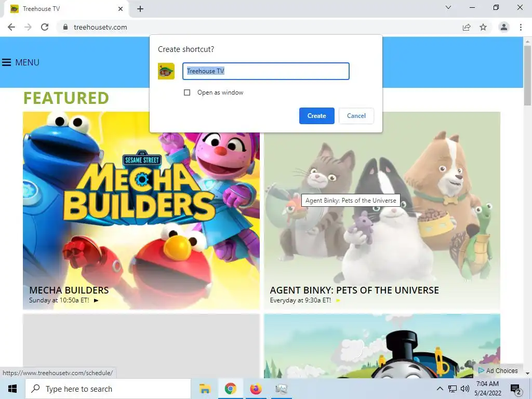Screen dimensions: 532x399
Task: Click the Treehouse TV favicon in dialog
Action: (166, 71)
